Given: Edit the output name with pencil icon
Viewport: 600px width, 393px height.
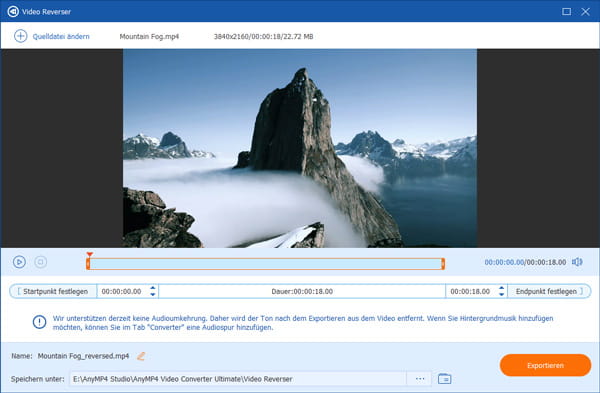Looking at the screenshot, I should 141,356.
